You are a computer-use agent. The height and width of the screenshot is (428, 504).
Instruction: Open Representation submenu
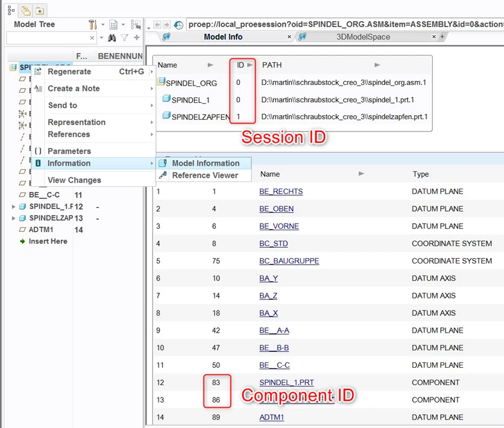click(x=93, y=122)
